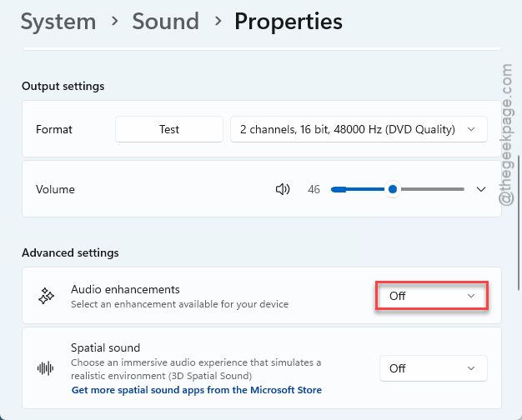The image size is (522, 420).
Task: Click 'Choose an immersive audio experience' description
Action: tap(196, 369)
